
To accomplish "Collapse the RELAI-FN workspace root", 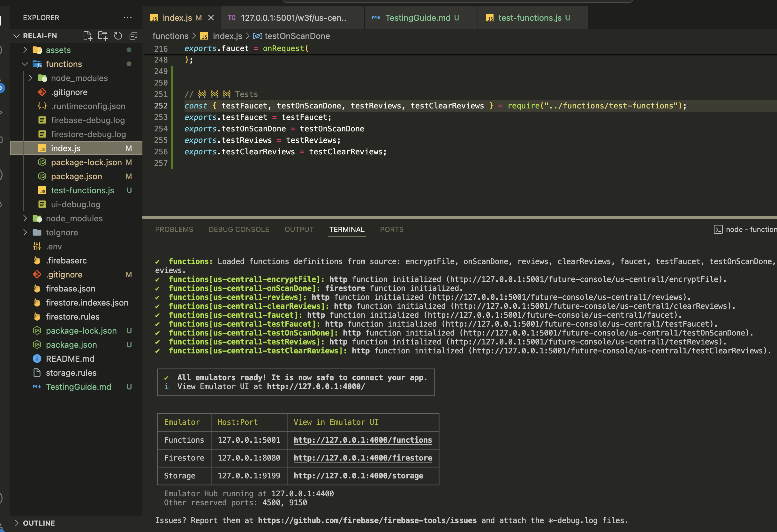I will [16, 36].
